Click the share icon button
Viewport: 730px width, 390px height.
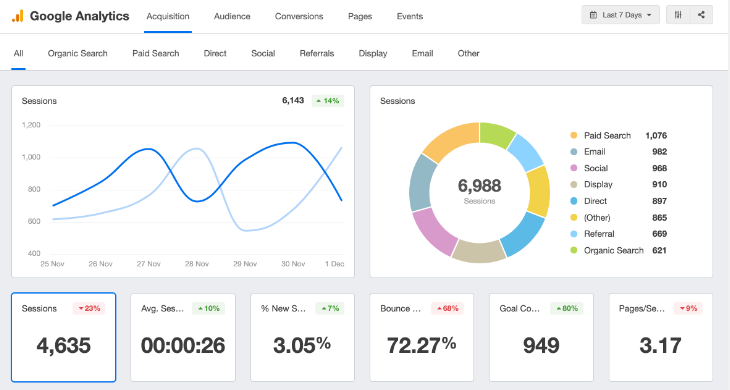tap(701, 15)
